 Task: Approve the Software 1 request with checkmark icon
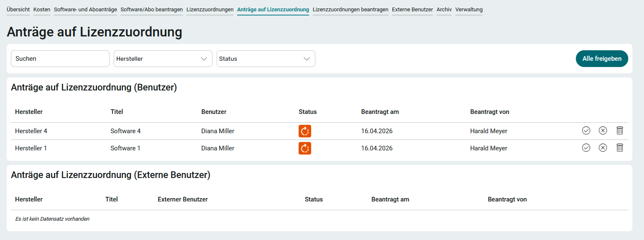pyautogui.click(x=586, y=147)
